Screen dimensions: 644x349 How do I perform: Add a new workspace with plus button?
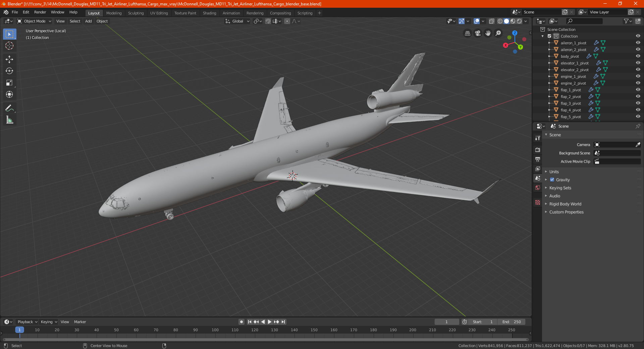[319, 13]
